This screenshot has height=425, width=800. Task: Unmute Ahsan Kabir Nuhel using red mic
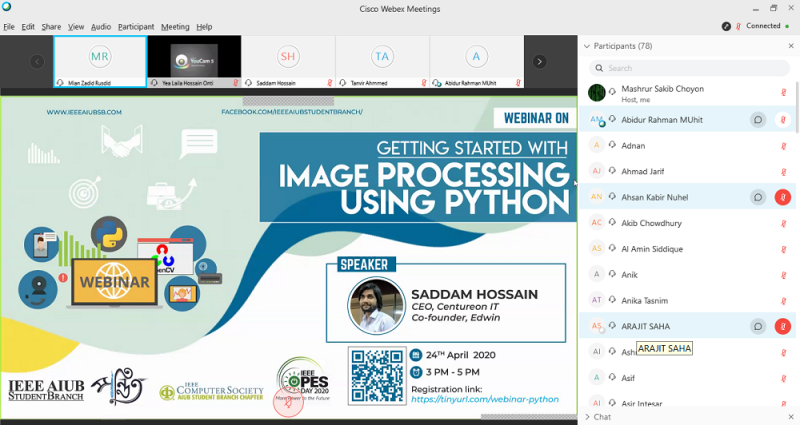coord(783,198)
